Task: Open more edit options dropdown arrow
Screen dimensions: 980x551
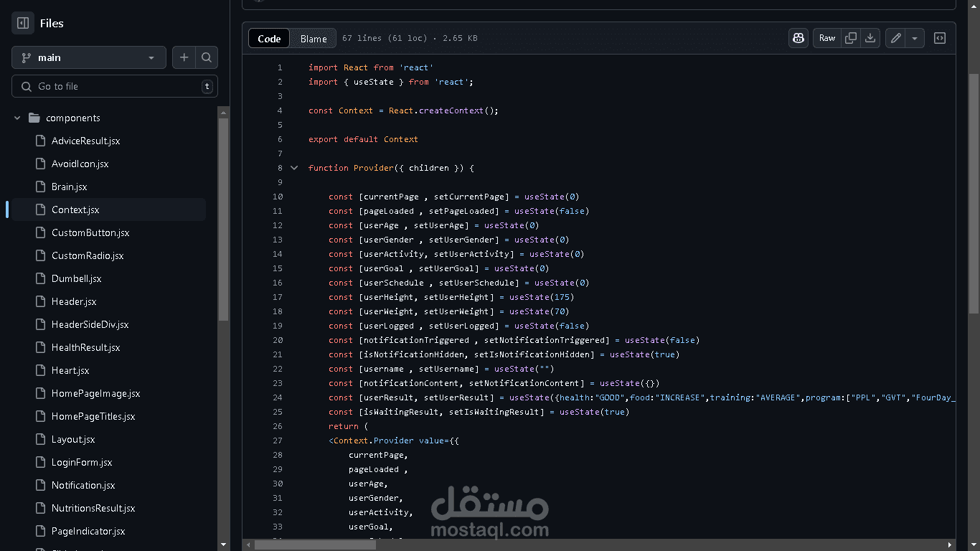Action: tap(915, 38)
